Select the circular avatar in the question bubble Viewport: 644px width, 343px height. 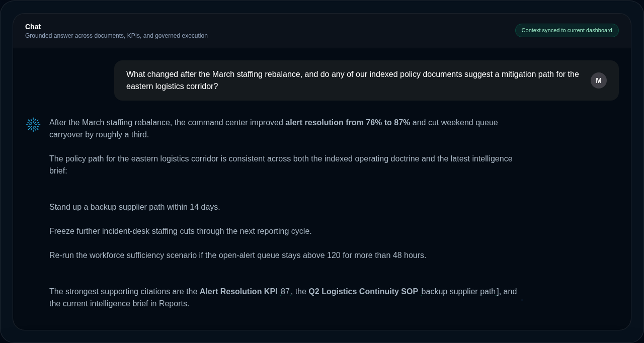pyautogui.click(x=598, y=80)
